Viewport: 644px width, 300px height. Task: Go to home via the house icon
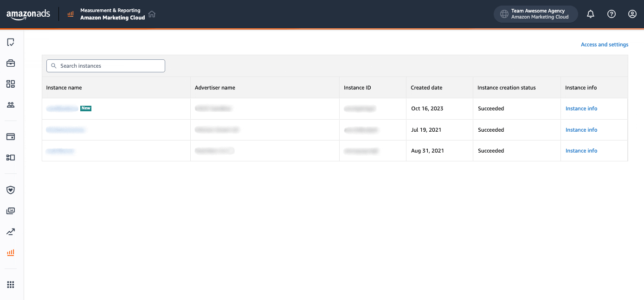click(x=152, y=14)
